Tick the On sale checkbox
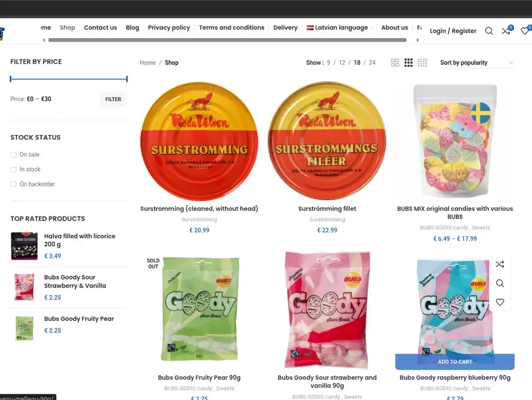This screenshot has width=532, height=400. [14, 155]
